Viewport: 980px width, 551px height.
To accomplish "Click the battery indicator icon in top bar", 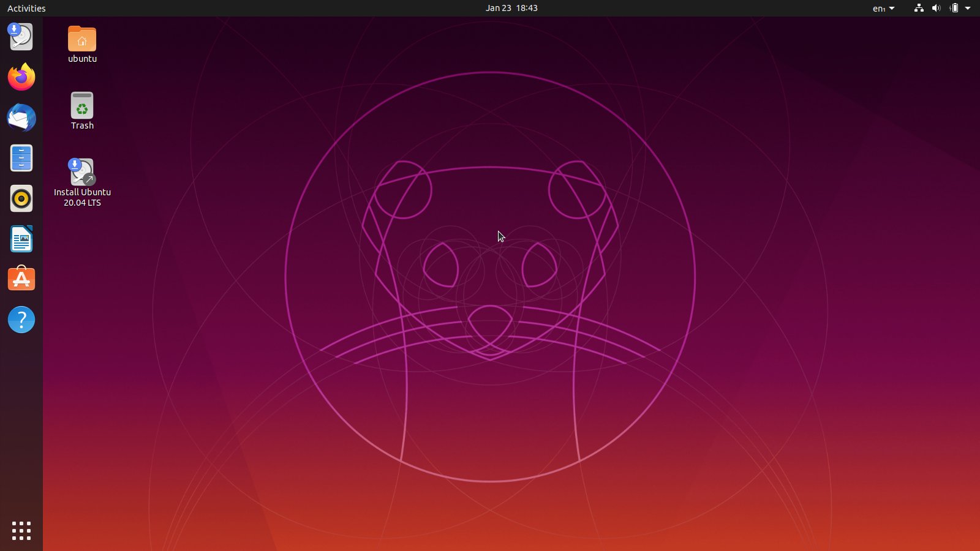I will (954, 8).
